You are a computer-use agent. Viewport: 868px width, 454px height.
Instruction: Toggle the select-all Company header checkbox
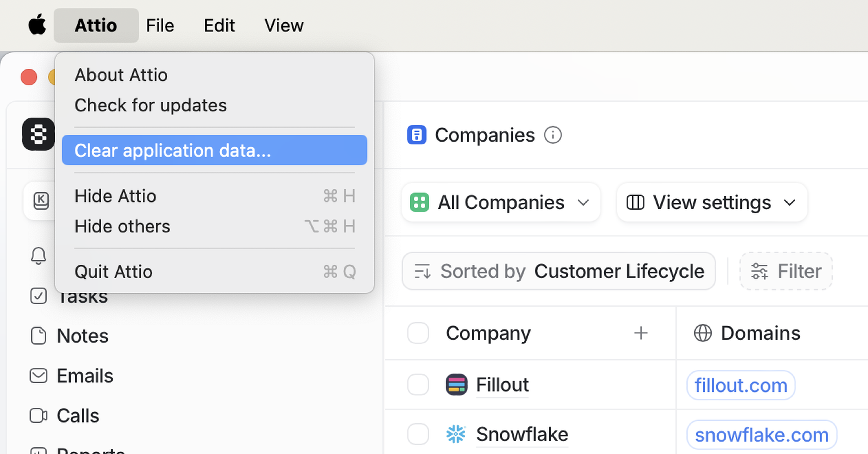(x=418, y=333)
